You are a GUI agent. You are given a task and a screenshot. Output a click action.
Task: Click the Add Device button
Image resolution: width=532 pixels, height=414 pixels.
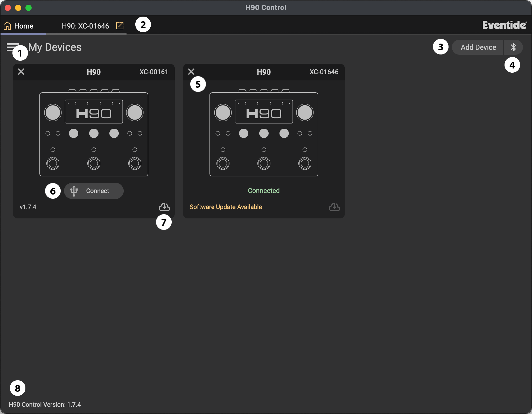pyautogui.click(x=478, y=47)
